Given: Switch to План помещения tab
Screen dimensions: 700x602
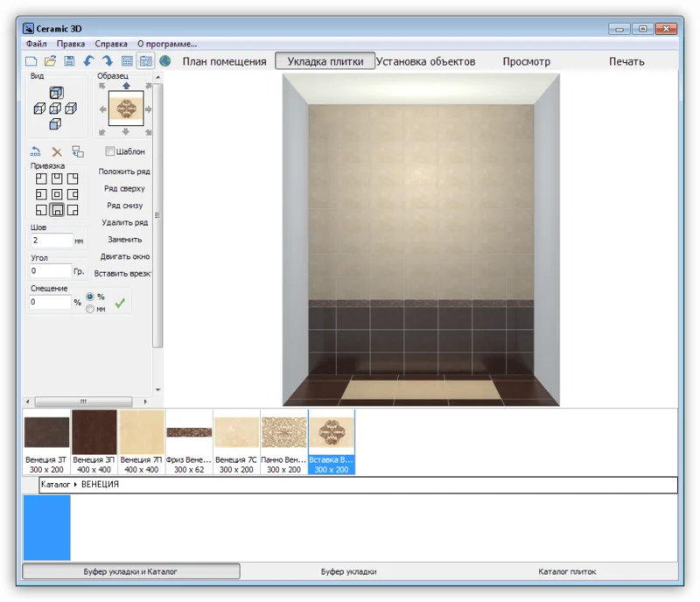Looking at the screenshot, I should pos(224,61).
